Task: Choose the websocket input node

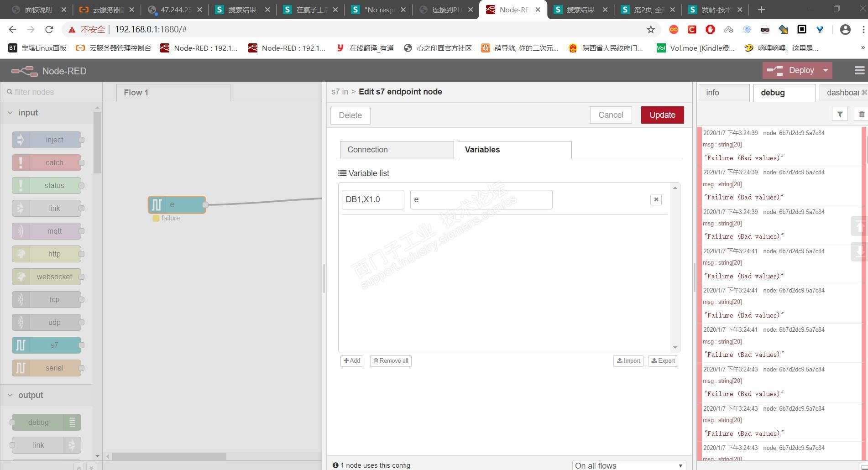Action: [47, 277]
